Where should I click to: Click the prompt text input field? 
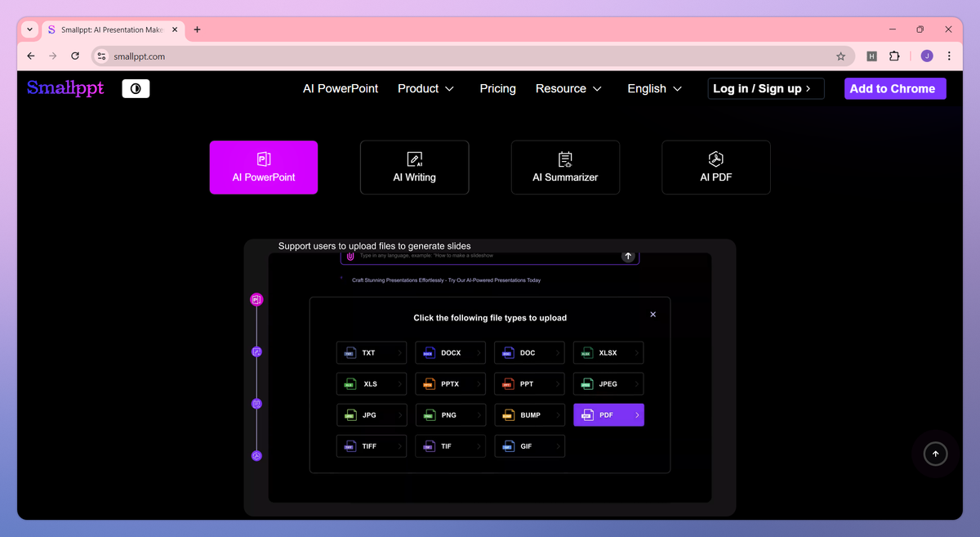[488, 256]
